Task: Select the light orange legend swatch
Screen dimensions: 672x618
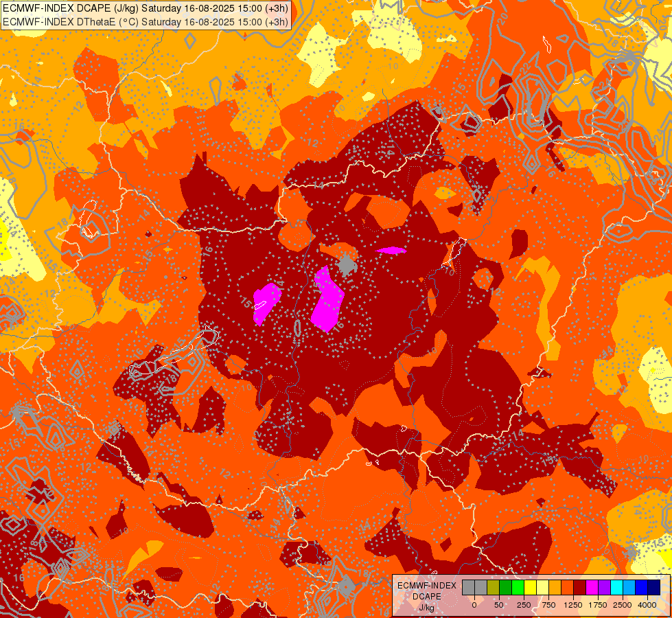Action: 555,588
